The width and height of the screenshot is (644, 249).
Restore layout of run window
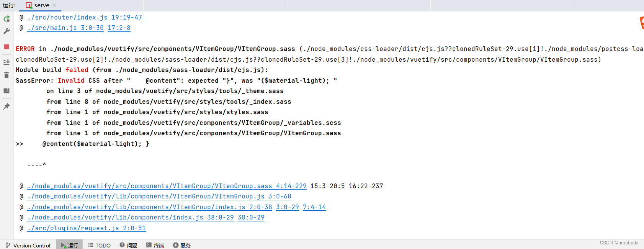click(x=7, y=91)
